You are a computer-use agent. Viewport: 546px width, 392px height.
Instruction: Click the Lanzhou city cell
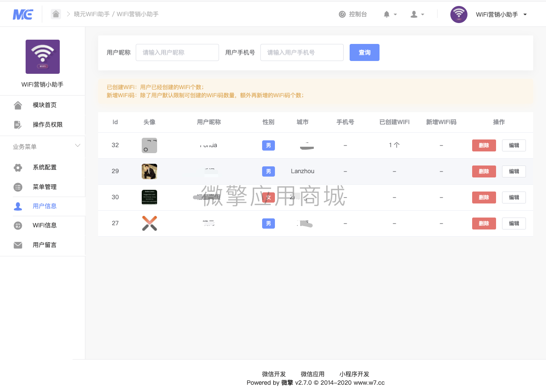point(303,171)
